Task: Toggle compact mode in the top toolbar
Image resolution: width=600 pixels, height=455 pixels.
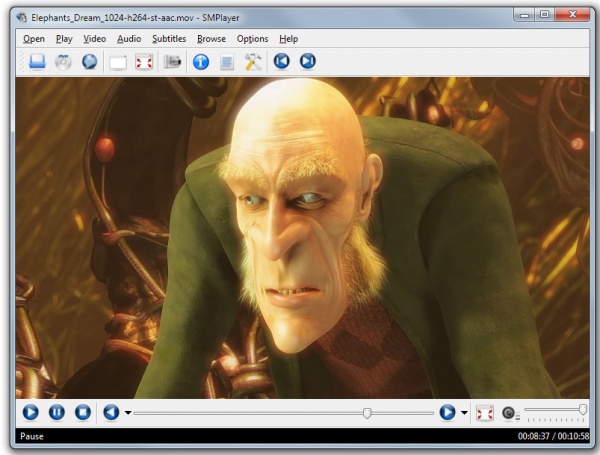Action: pyautogui.click(x=118, y=62)
